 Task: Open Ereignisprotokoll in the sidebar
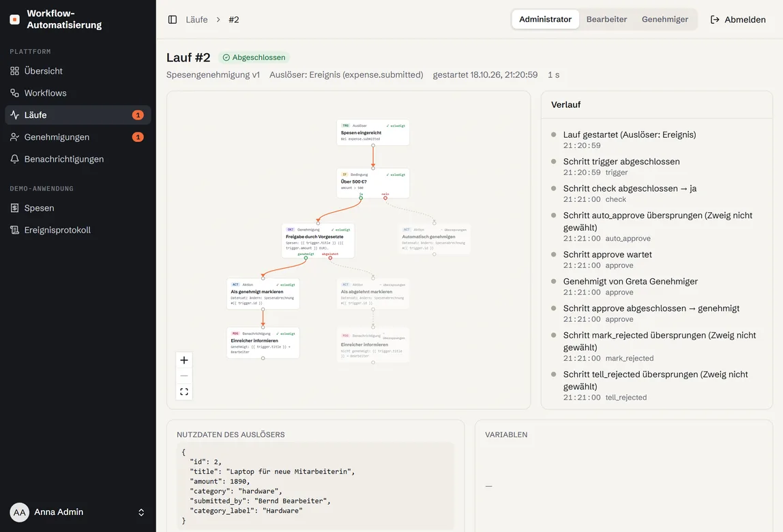[x=78, y=230]
